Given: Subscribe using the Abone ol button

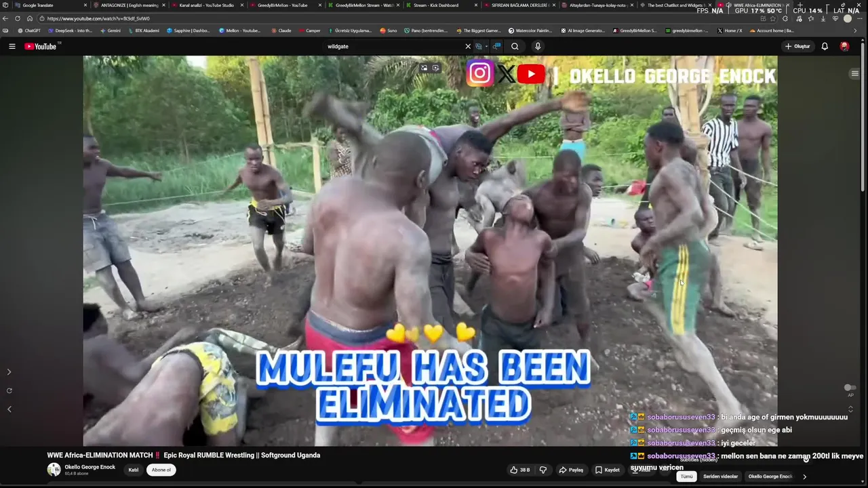Looking at the screenshot, I should (161, 470).
